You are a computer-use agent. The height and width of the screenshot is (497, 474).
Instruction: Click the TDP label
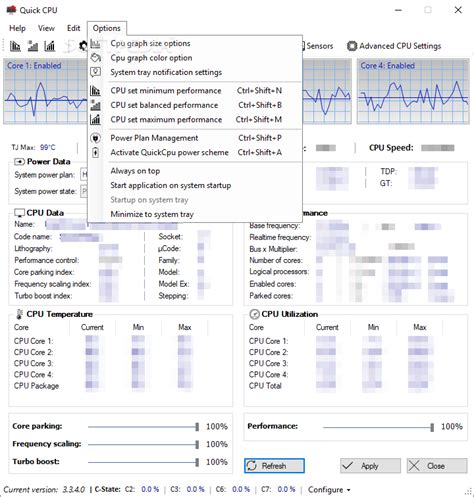tap(389, 171)
